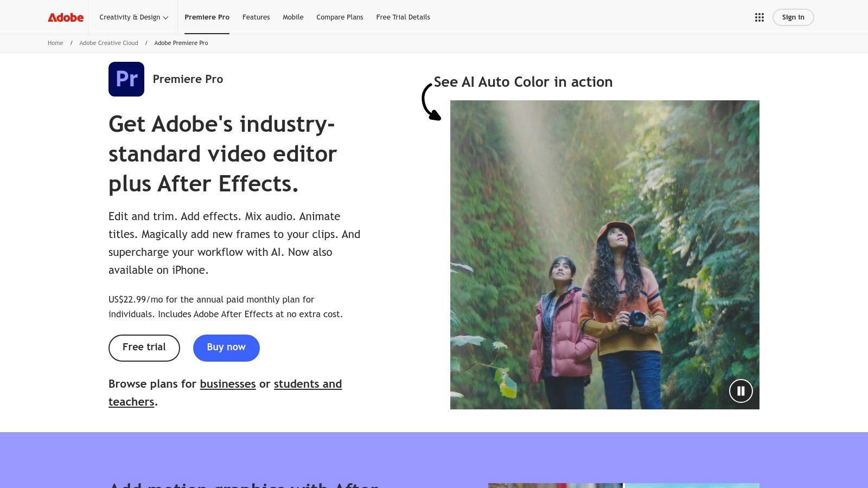Screen dimensions: 868x488
Task: Go to Adobe Creative Cloud breadcrumb
Action: [108, 43]
